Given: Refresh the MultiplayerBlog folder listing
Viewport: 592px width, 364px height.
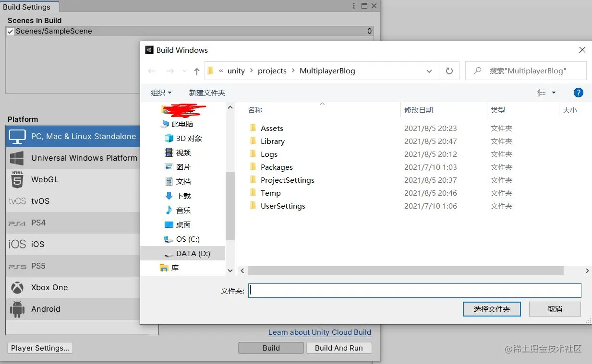Looking at the screenshot, I should pos(449,71).
